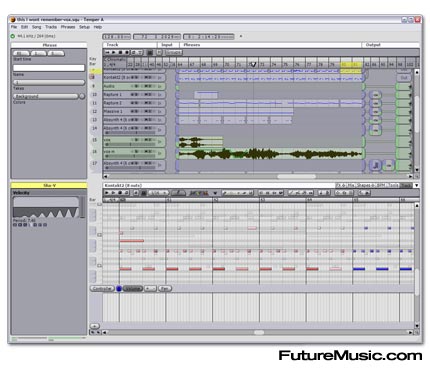Click the play button in track toolbar
The image size is (430, 375).
pos(114,52)
